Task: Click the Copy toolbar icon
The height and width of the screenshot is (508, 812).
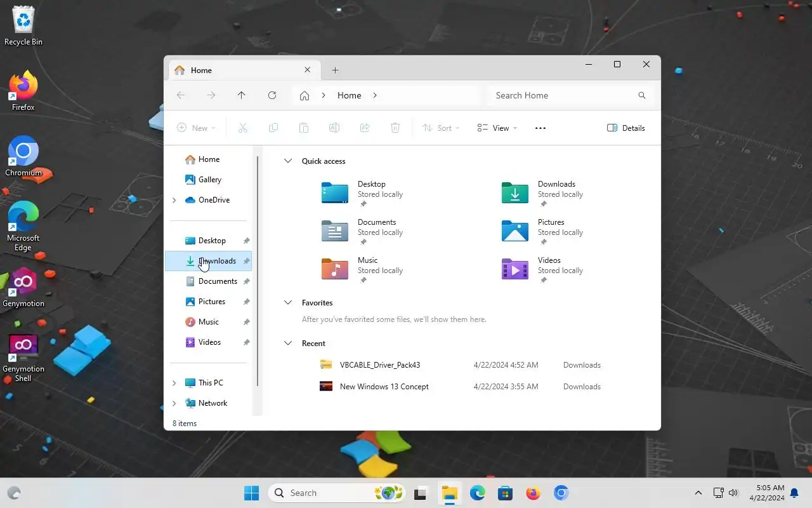Action: coord(273,128)
